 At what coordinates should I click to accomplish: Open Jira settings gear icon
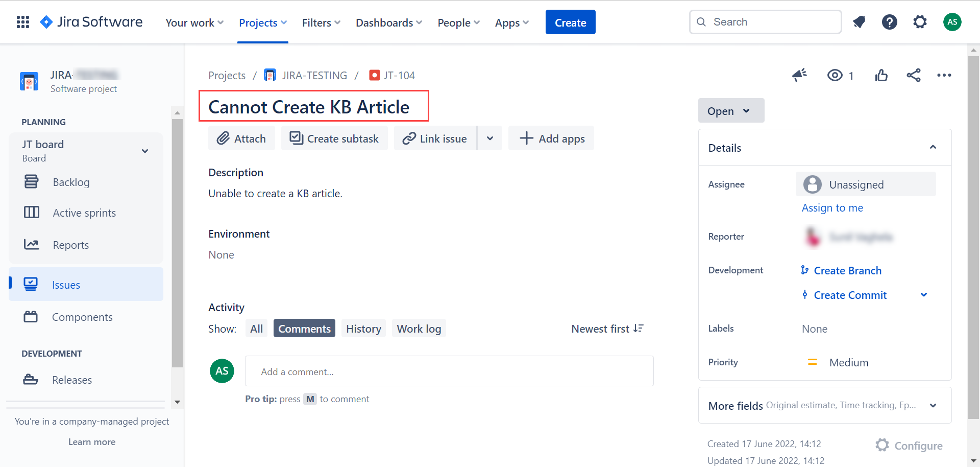(920, 22)
